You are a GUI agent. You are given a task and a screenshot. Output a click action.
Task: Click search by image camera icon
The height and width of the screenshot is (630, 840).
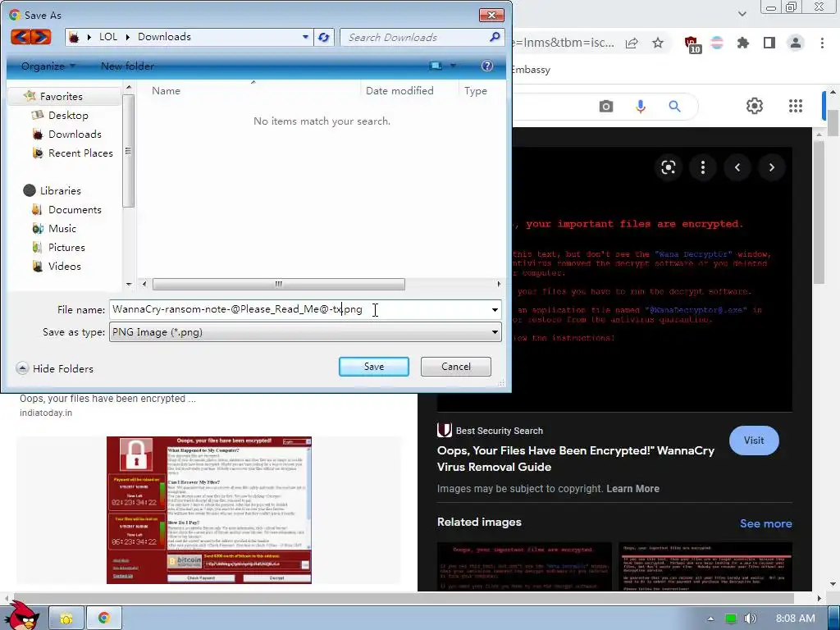pos(606,106)
